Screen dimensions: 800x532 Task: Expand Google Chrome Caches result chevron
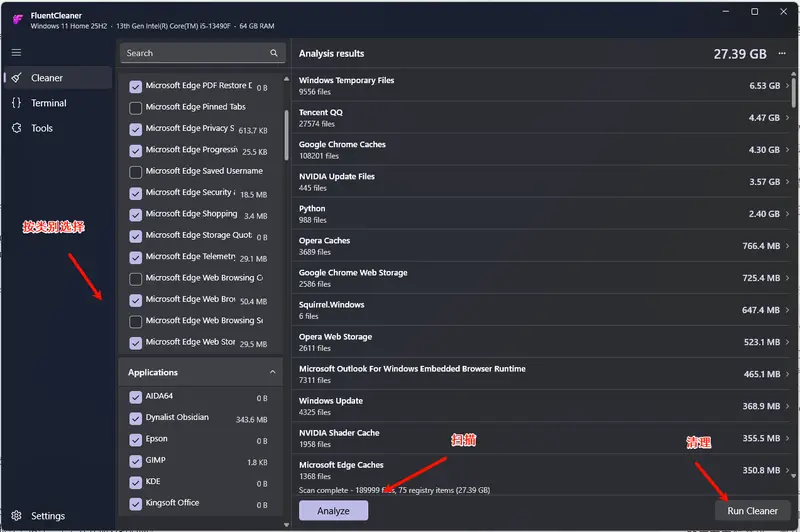click(787, 150)
